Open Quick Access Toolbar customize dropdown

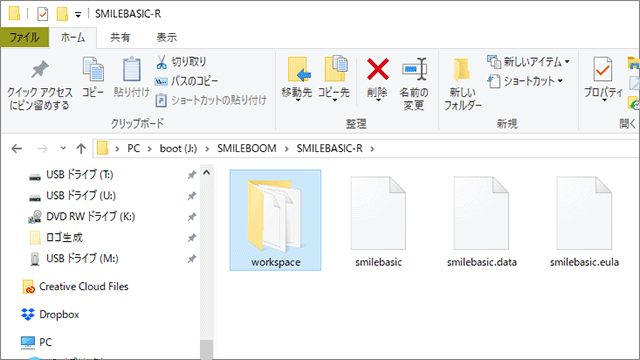tap(78, 15)
